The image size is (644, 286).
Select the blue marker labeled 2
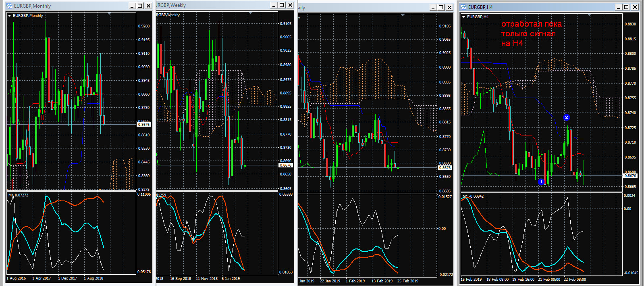(x=566, y=117)
